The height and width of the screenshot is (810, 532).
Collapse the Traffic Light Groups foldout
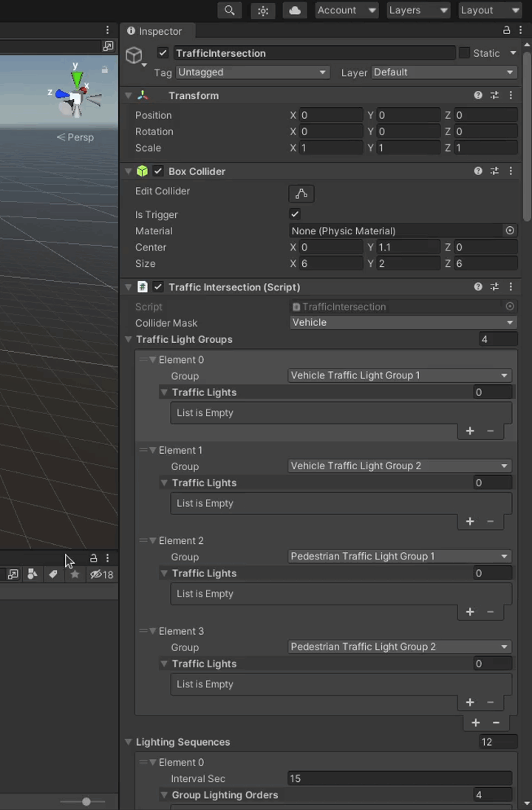129,340
